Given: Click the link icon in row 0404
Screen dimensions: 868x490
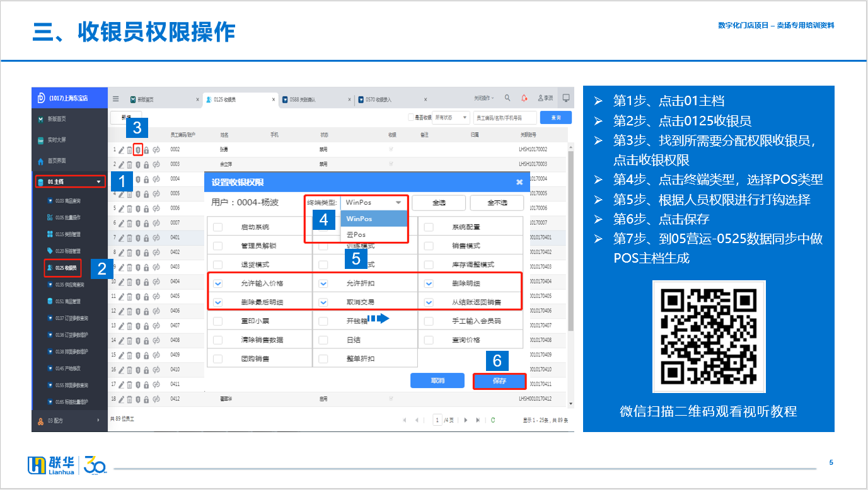Looking at the screenshot, I should point(156,282).
